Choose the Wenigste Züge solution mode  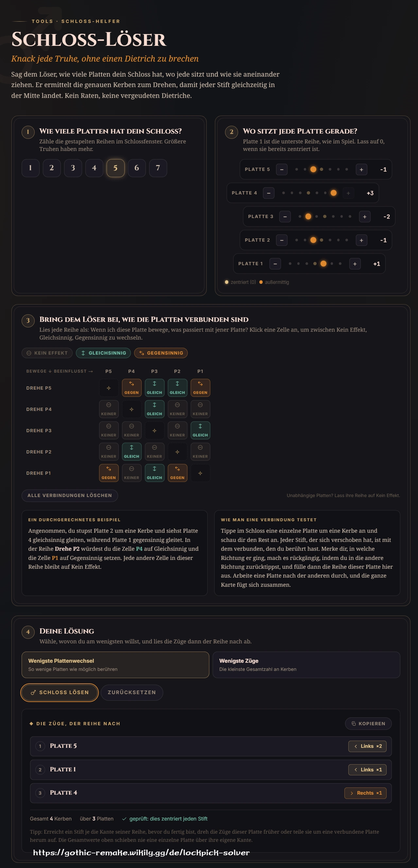click(306, 664)
